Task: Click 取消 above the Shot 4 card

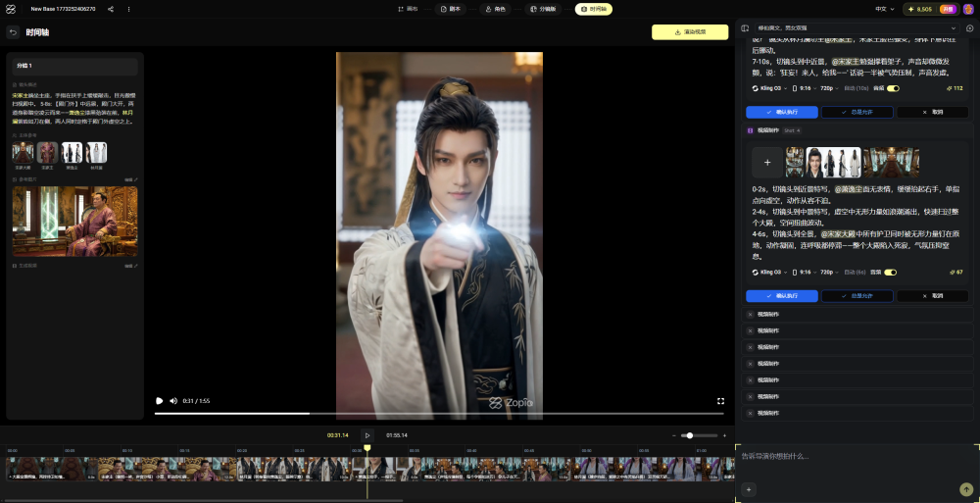Action: [x=933, y=112]
